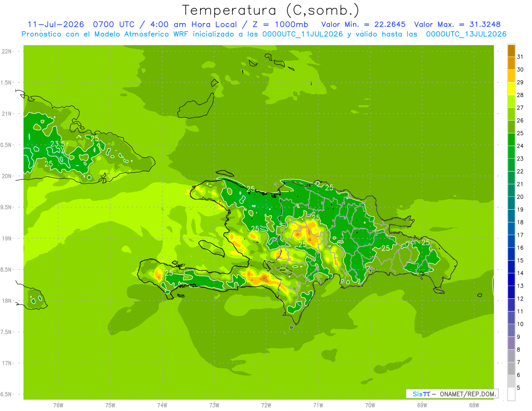This screenshot has height=411, width=532.
Task: Click the "19N" latitude axis label
Action: click(7, 238)
